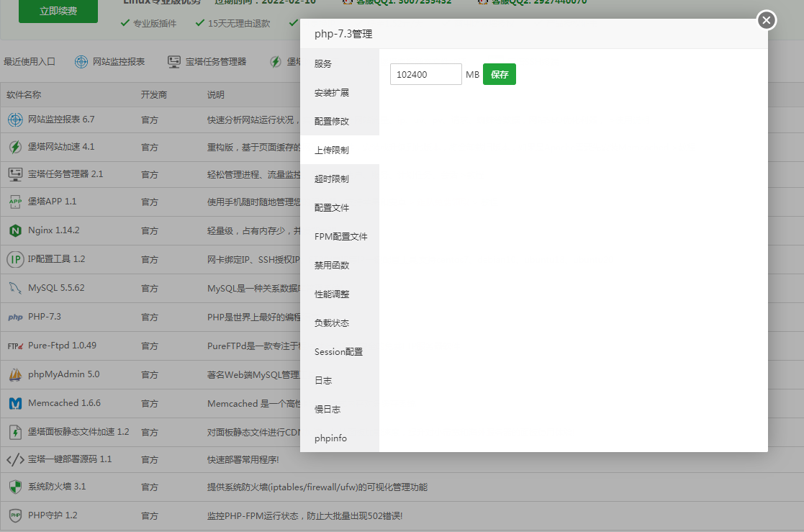Click the upload limit input with 102400

pos(425,74)
